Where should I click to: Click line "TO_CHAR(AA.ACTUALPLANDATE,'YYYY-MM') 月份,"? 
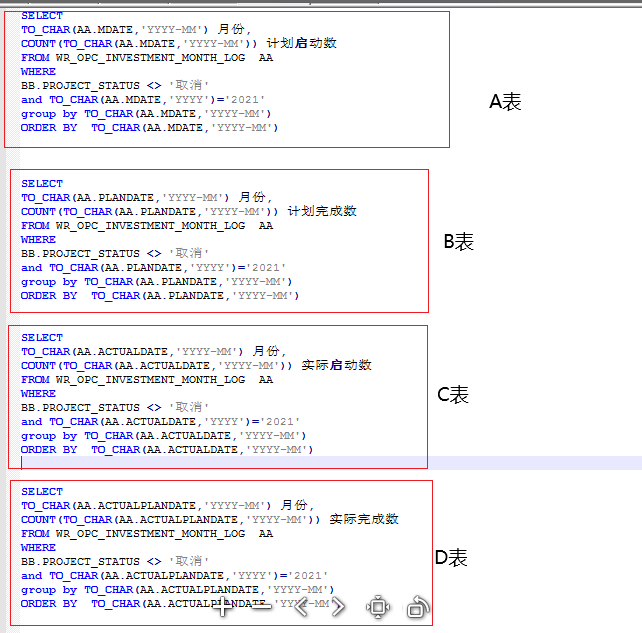(167, 505)
